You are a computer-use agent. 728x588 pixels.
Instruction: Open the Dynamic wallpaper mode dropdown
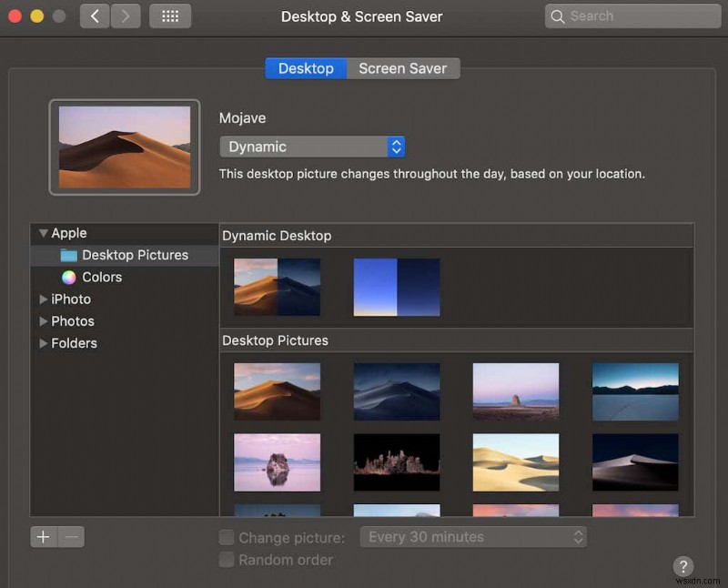pyautogui.click(x=312, y=146)
